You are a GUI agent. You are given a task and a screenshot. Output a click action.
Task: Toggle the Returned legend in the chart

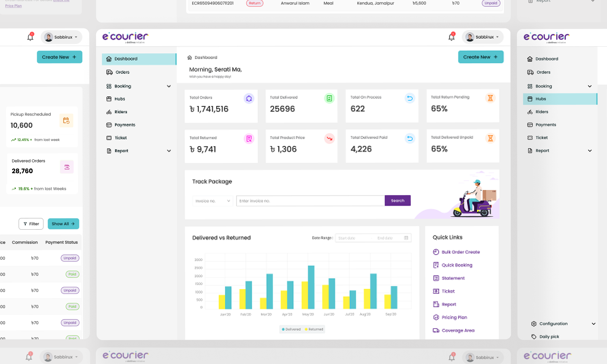pos(314,329)
